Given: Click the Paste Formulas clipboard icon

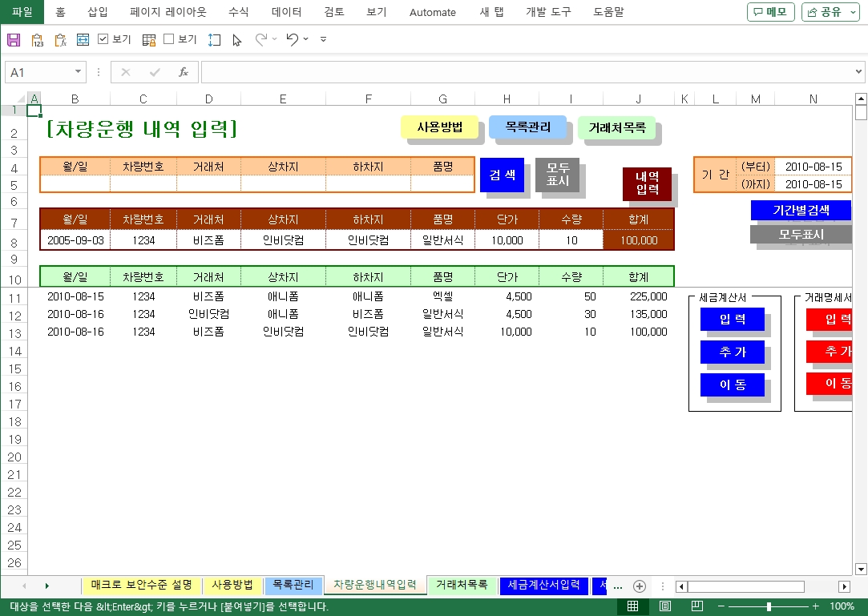Looking at the screenshot, I should click(x=60, y=39).
